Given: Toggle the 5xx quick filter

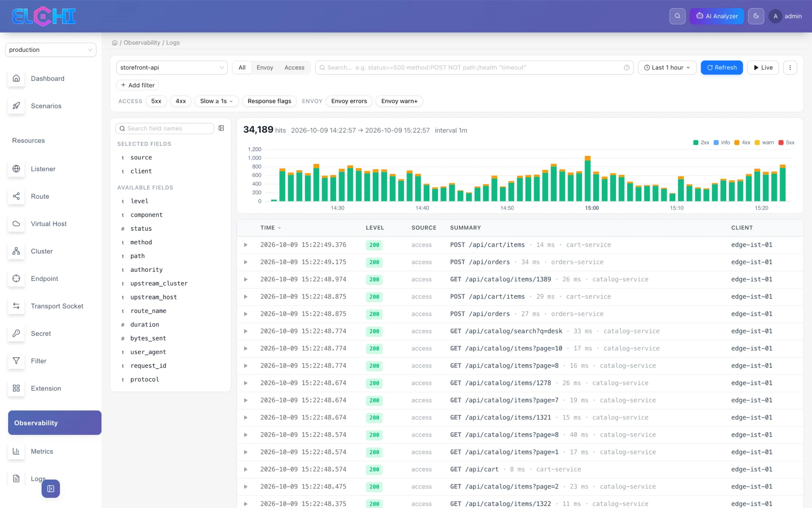Looking at the screenshot, I should click(x=156, y=101).
